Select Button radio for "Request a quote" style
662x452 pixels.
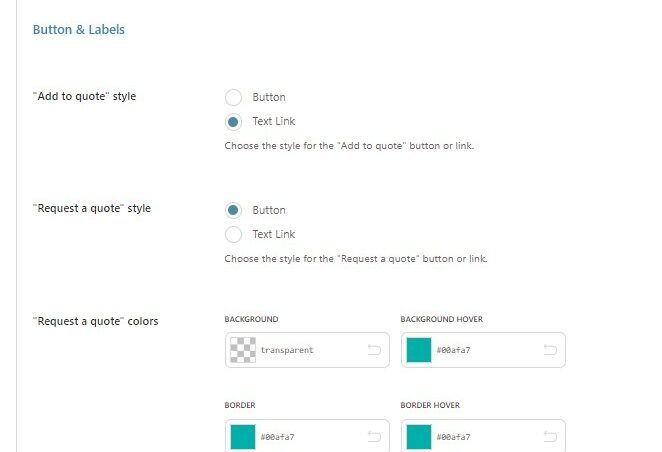pyautogui.click(x=233, y=210)
